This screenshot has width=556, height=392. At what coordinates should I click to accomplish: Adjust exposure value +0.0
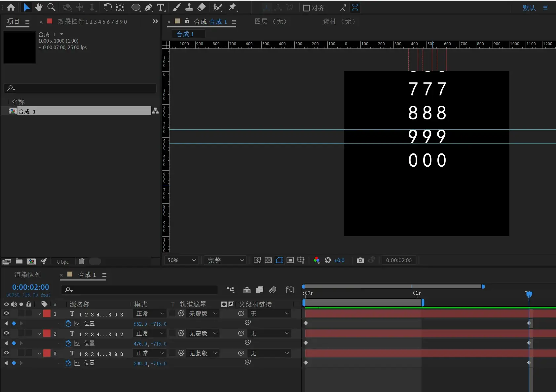coord(339,260)
